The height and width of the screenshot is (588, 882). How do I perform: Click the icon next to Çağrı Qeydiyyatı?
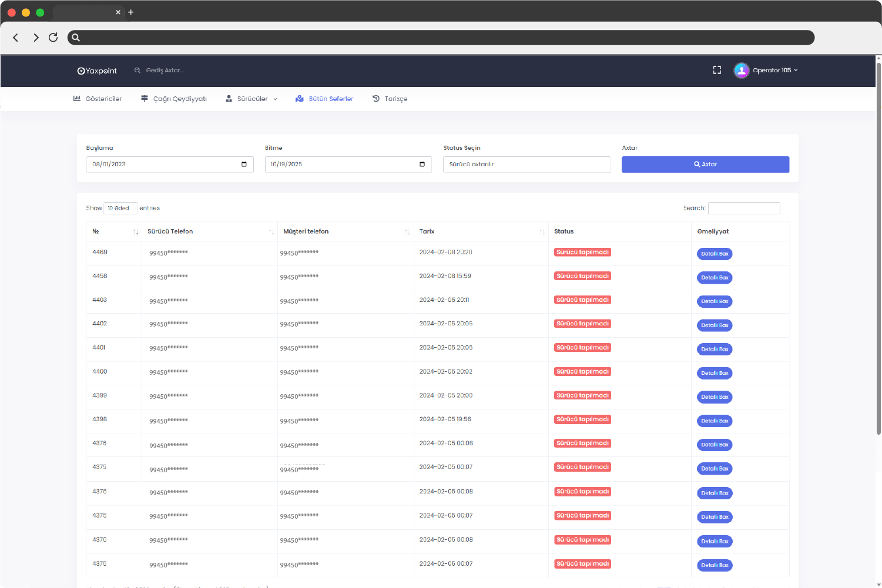(144, 98)
